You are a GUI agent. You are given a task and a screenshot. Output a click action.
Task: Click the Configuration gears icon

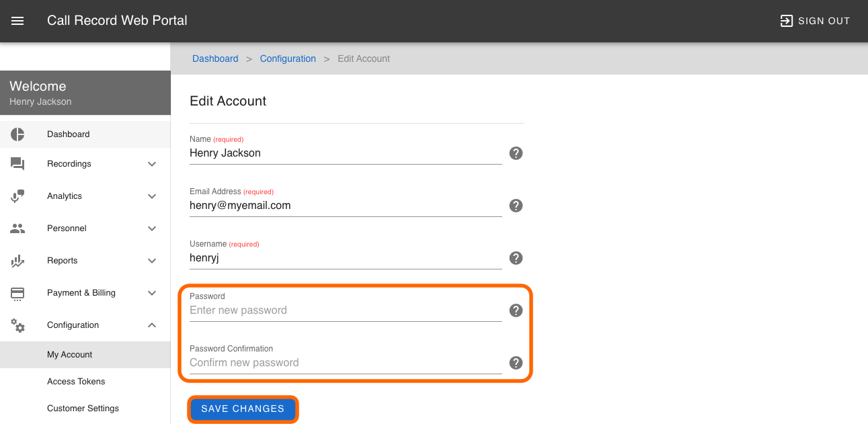point(17,325)
